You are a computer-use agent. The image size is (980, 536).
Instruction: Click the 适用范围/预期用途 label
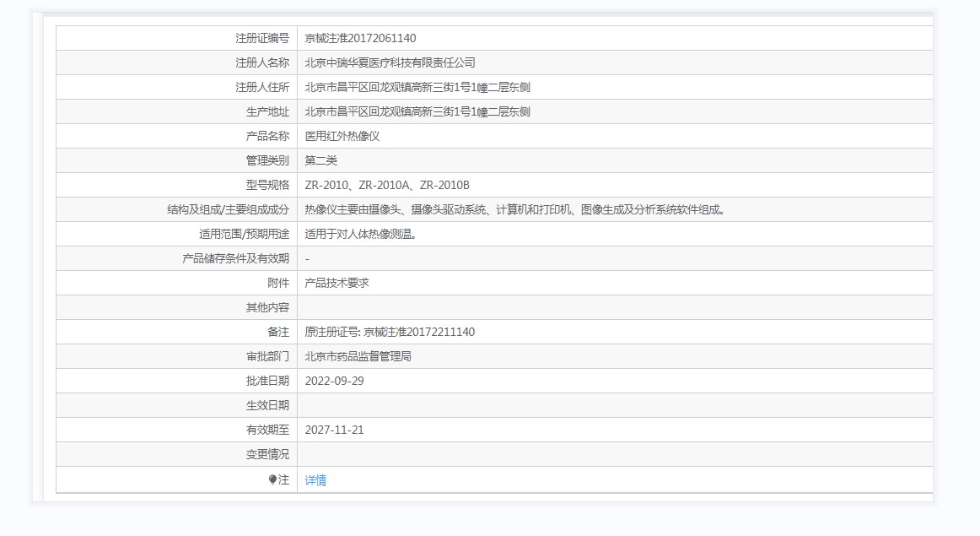[245, 234]
